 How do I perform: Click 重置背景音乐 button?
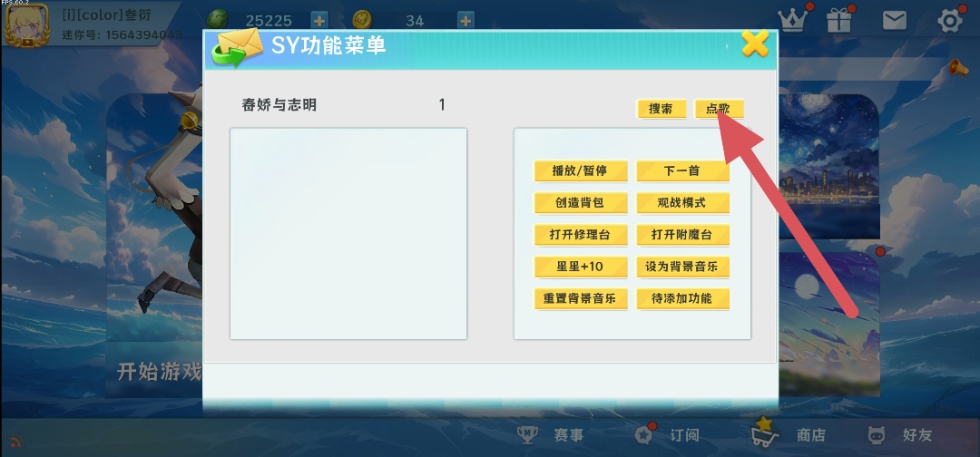[x=581, y=299]
